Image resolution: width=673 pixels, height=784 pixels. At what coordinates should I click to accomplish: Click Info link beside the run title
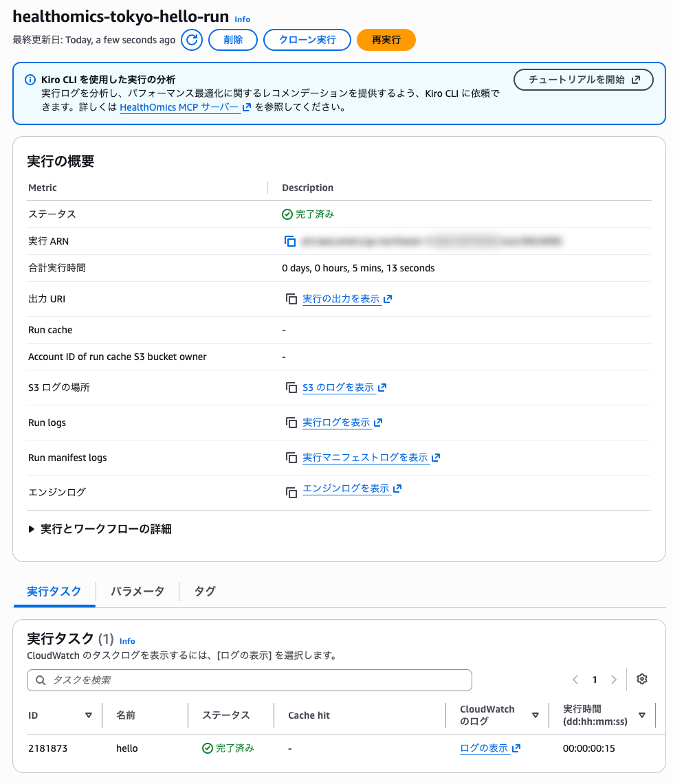click(x=242, y=19)
